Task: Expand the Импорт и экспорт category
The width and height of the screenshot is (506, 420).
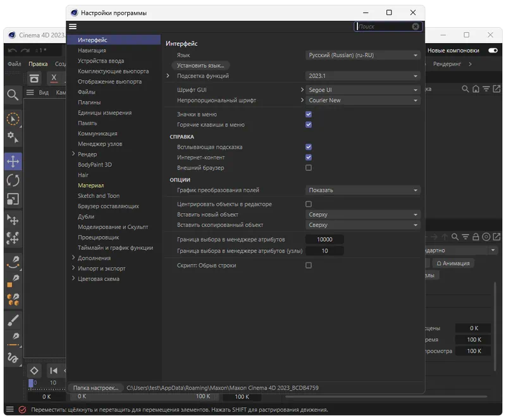Action: point(73,268)
